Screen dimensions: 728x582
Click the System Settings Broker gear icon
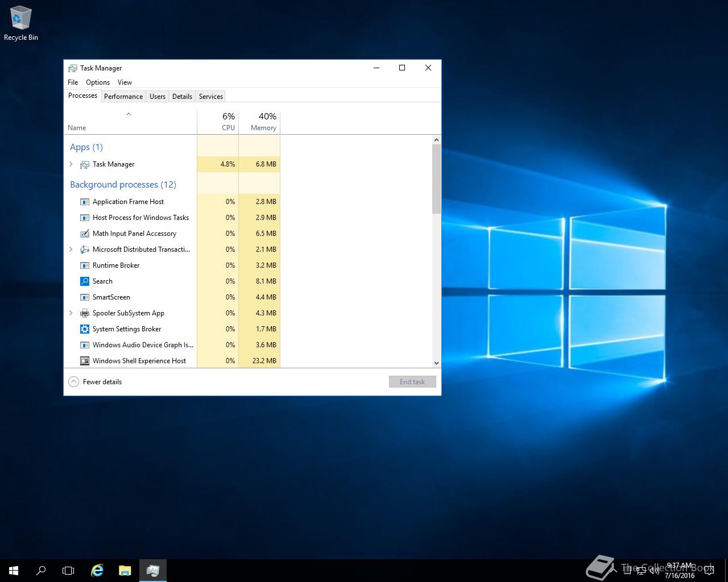(x=85, y=329)
